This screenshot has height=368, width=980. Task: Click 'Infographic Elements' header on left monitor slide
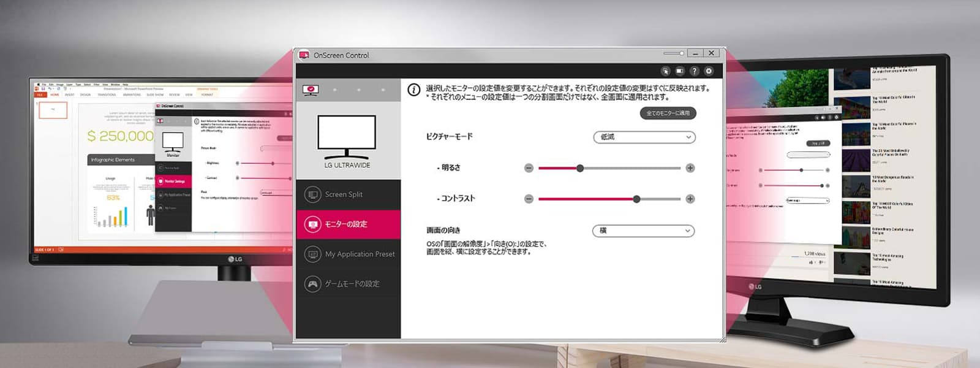121,160
